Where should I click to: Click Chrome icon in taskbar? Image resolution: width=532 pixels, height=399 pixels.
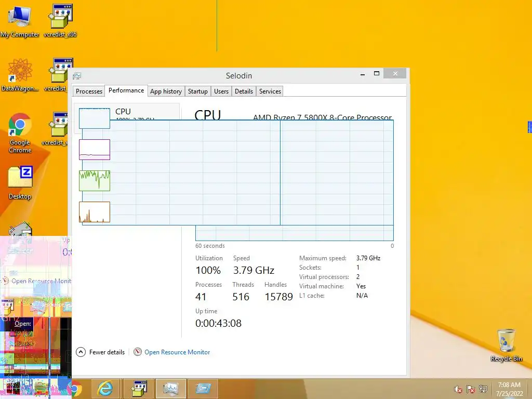pos(77,389)
